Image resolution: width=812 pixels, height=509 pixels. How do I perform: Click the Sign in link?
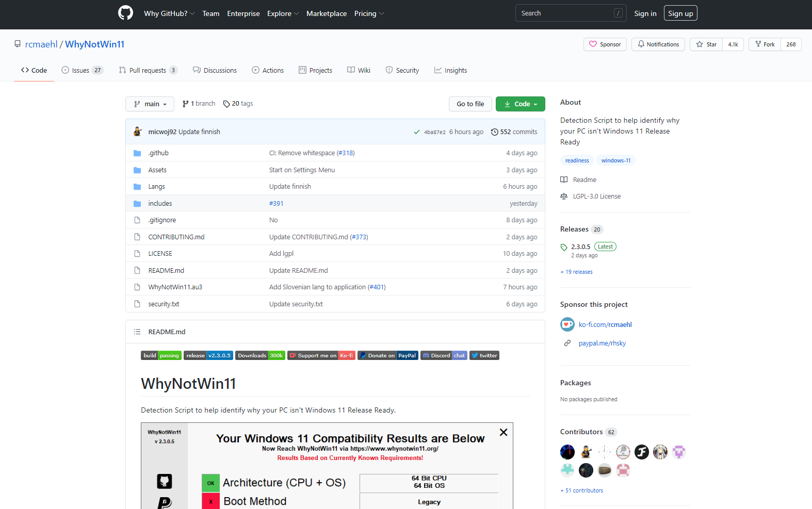[x=645, y=13]
